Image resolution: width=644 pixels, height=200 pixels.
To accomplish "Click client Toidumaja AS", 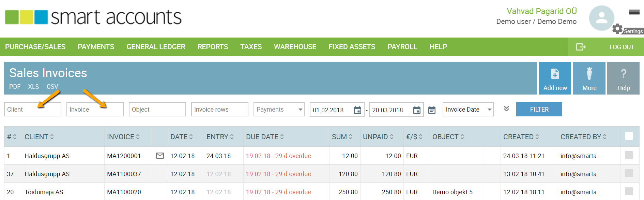I will [x=44, y=192].
